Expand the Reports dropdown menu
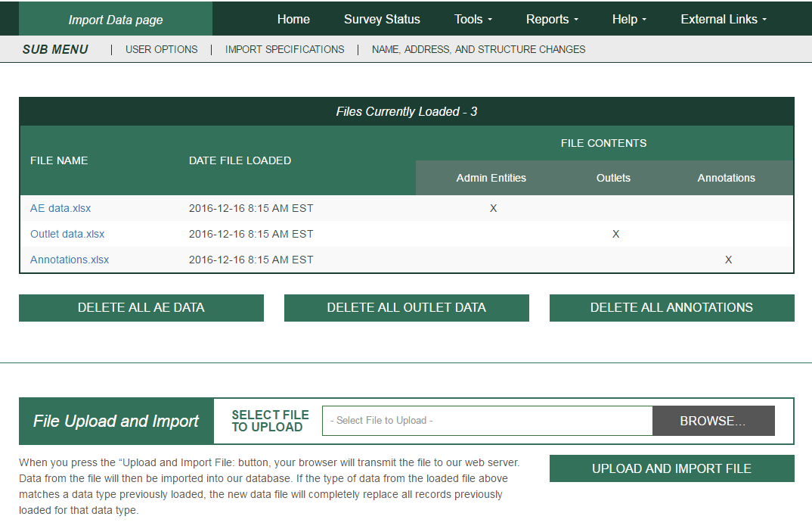 pyautogui.click(x=552, y=20)
